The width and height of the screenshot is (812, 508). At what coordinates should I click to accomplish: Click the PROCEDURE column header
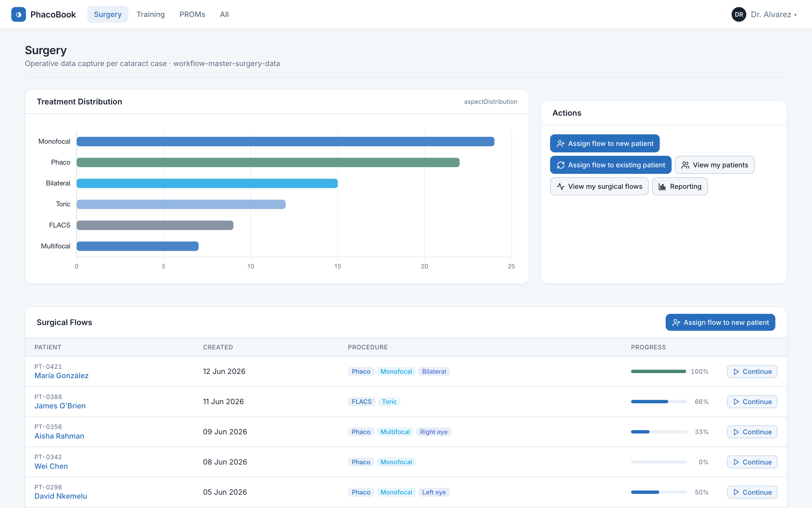pos(368,347)
